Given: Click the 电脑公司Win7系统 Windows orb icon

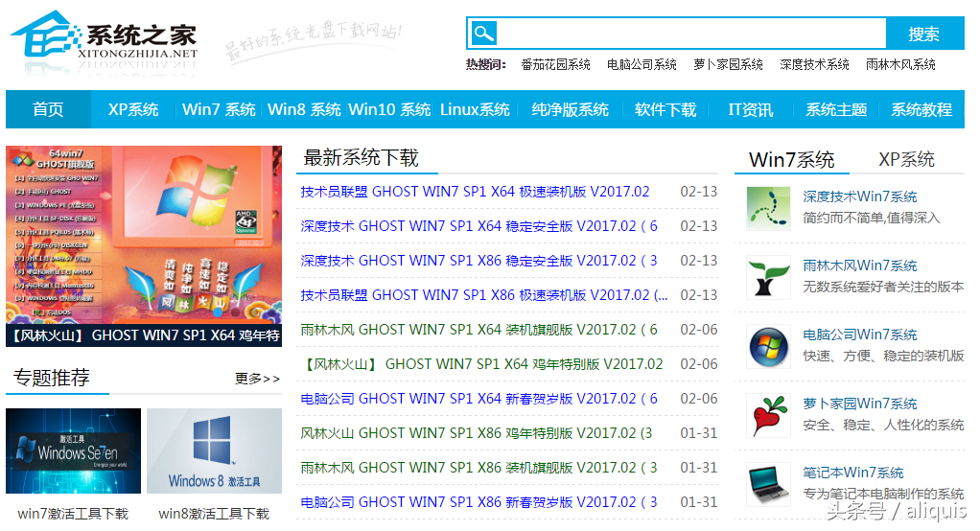Looking at the screenshot, I should [768, 345].
